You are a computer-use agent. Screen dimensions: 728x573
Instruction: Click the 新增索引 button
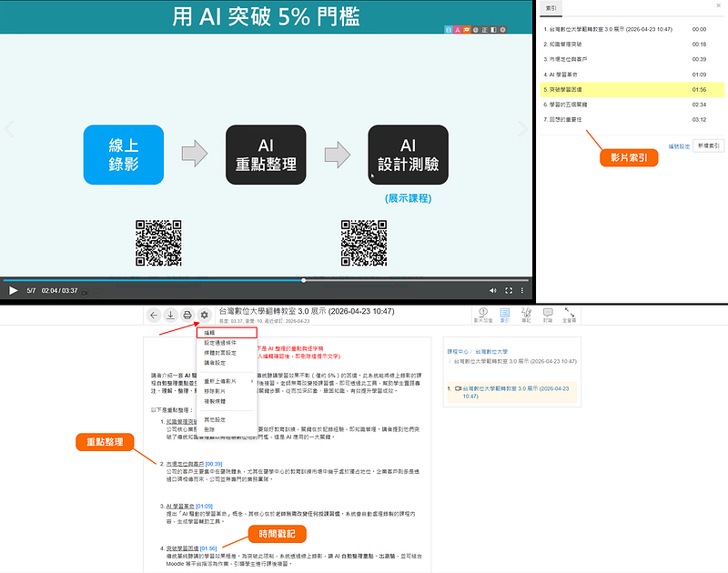tap(706, 145)
